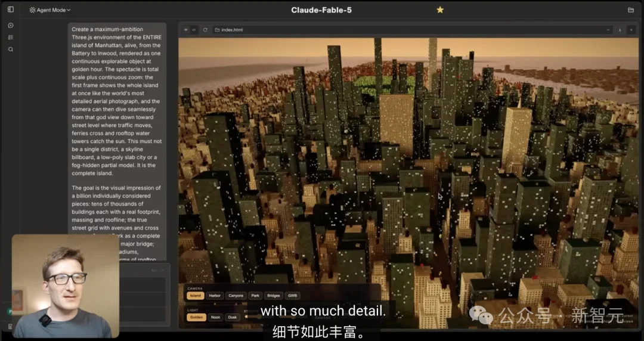Click the search magnifier icon in sidebar
This screenshot has height=341, width=644.
coord(11,49)
